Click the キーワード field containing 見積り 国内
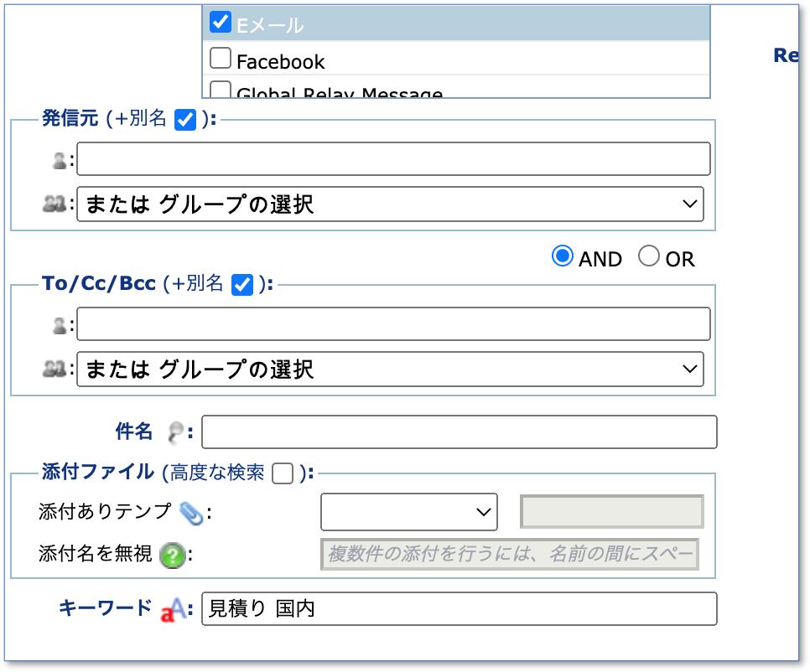Screen dimensions: 810x672 pos(460,609)
